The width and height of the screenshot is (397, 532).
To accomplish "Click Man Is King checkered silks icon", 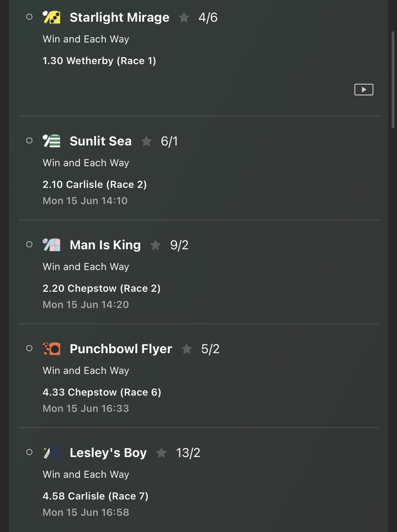I will [x=51, y=245].
